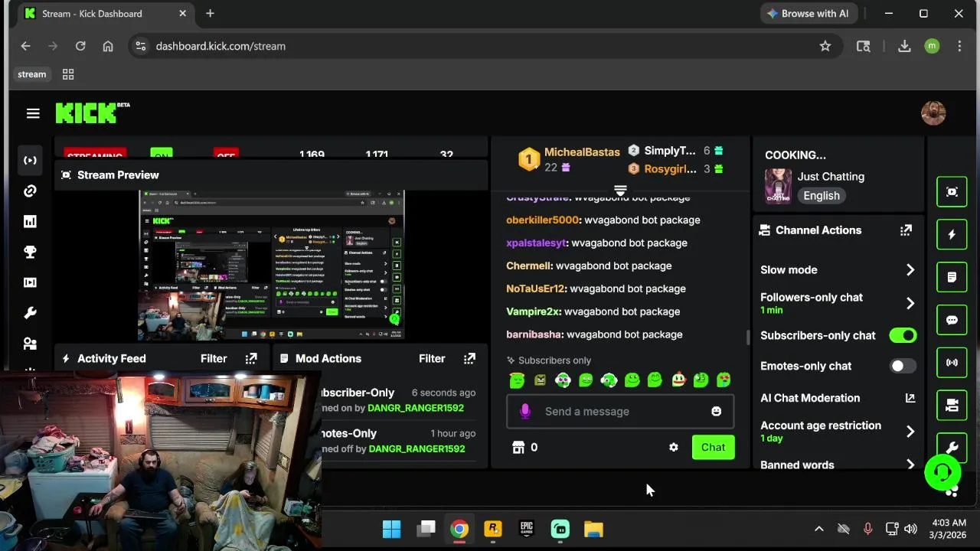Open the chain link icon in sidebar
Screen dimensions: 980x551
pyautogui.click(x=30, y=191)
